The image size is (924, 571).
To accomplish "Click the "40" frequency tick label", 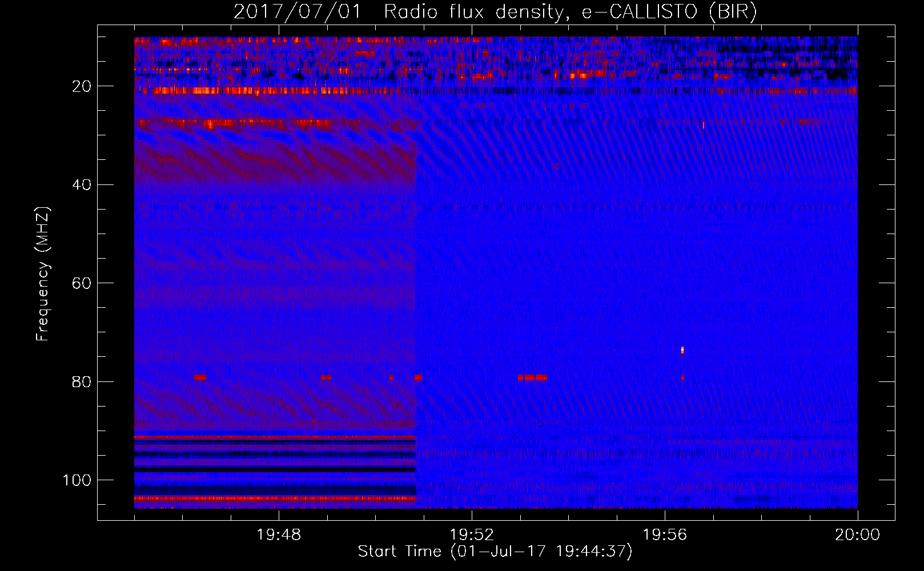I will pyautogui.click(x=82, y=185).
